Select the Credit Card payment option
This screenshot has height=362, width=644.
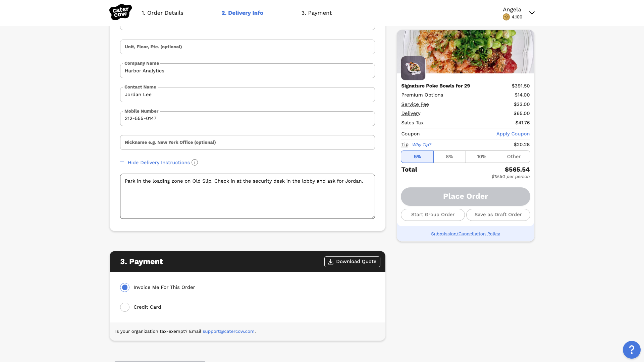125,307
